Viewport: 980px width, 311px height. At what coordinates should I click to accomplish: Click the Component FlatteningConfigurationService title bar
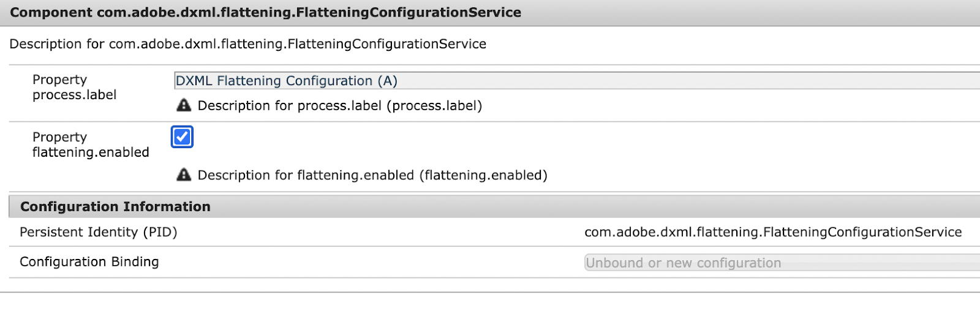pyautogui.click(x=490, y=13)
